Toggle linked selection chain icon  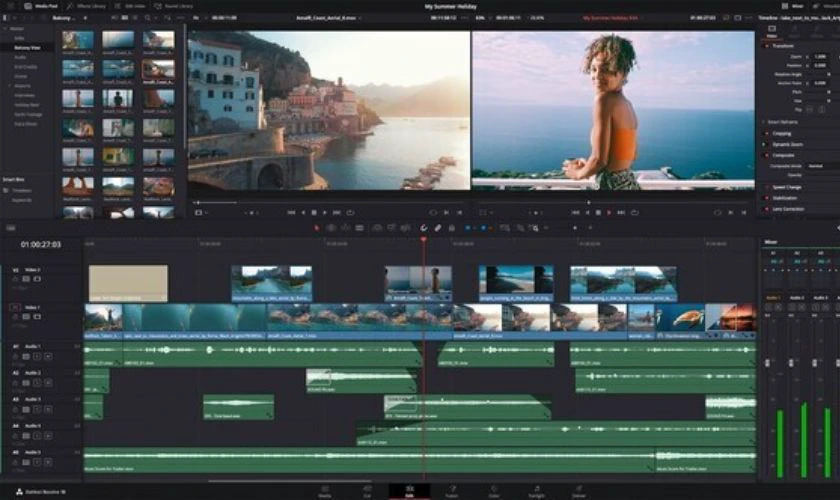(437, 228)
